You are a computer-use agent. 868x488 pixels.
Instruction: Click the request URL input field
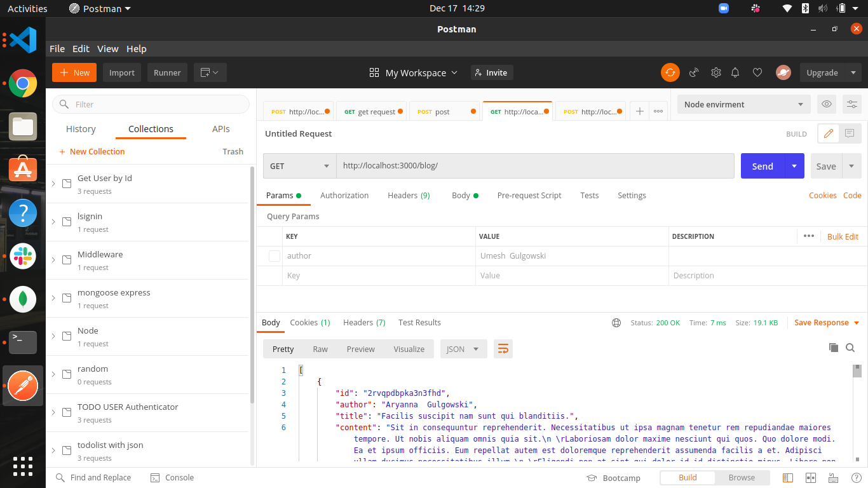tap(535, 166)
